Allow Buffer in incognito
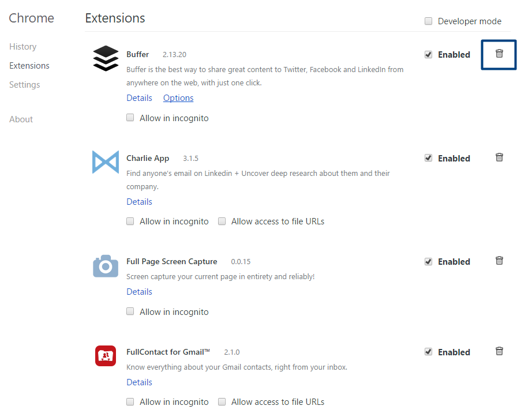Image resolution: width=532 pixels, height=417 pixels. coord(130,118)
